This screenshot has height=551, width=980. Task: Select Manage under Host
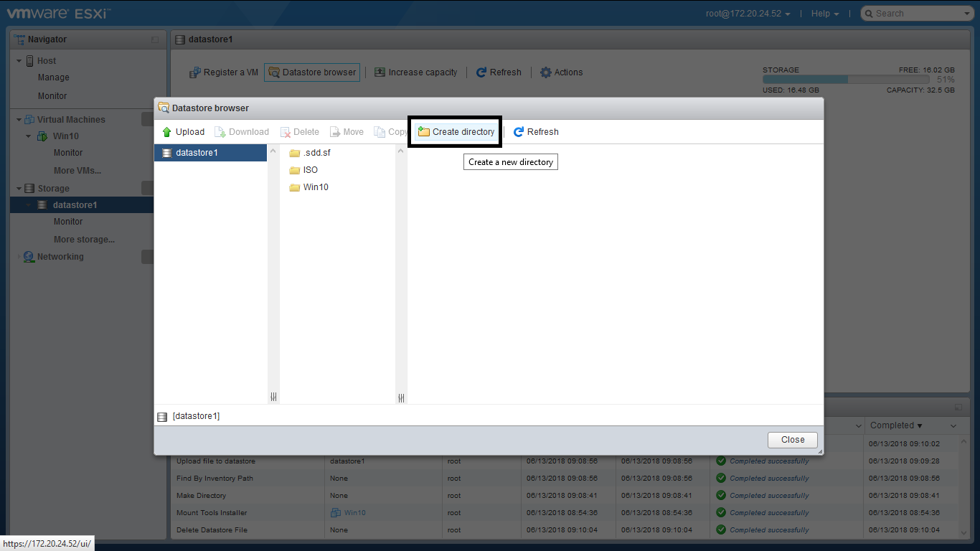[x=54, y=77]
